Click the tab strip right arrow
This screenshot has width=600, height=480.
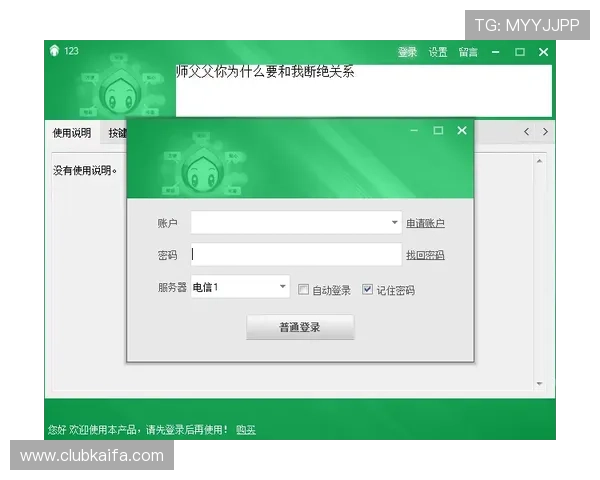coord(545,132)
